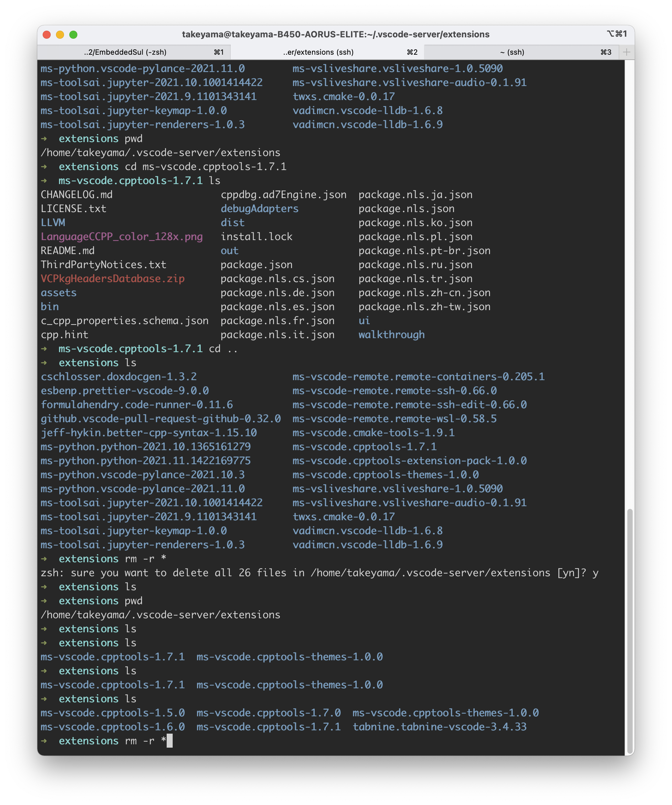
Task: Click the assets directory name
Action: click(59, 292)
